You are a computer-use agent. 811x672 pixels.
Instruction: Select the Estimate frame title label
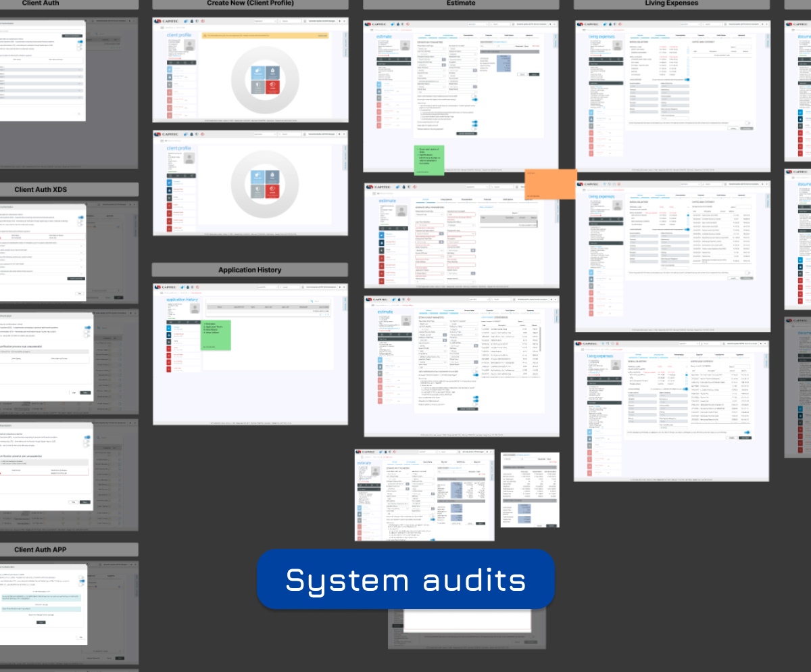(x=461, y=4)
